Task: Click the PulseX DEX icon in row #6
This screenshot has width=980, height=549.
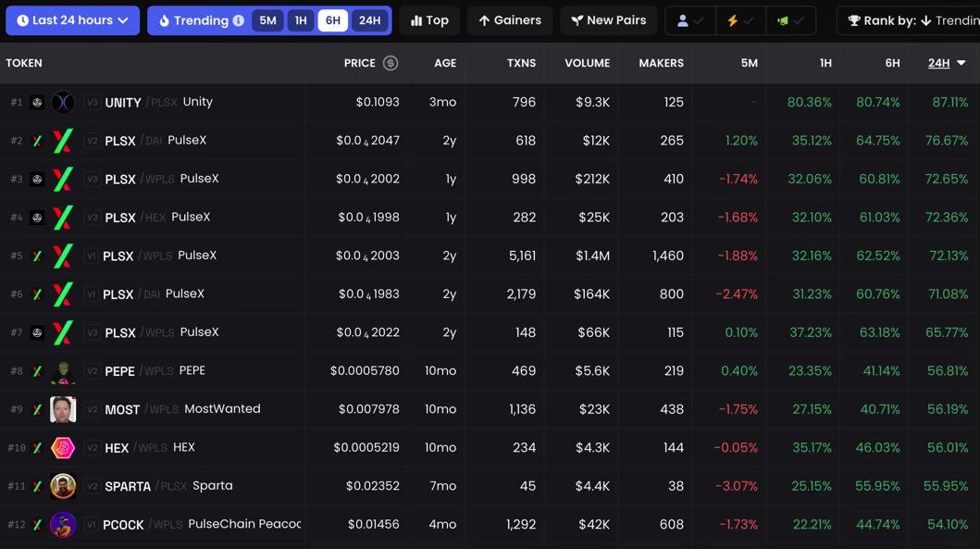Action: pos(37,293)
